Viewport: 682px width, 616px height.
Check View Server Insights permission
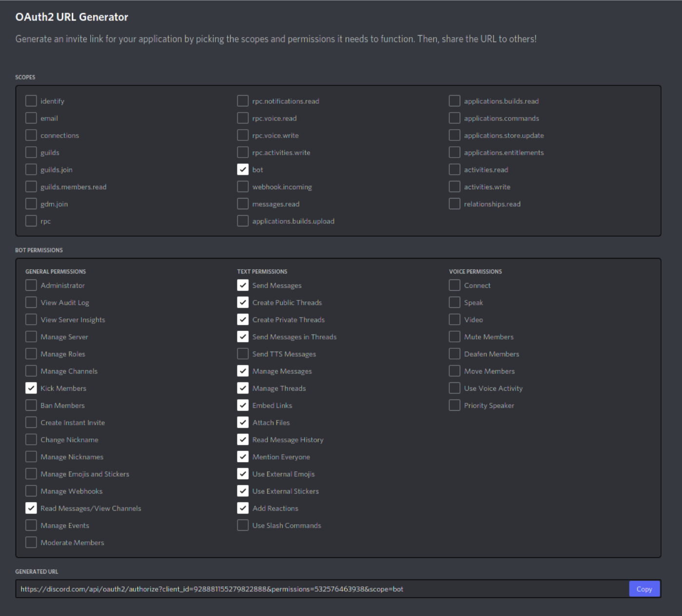click(x=31, y=319)
